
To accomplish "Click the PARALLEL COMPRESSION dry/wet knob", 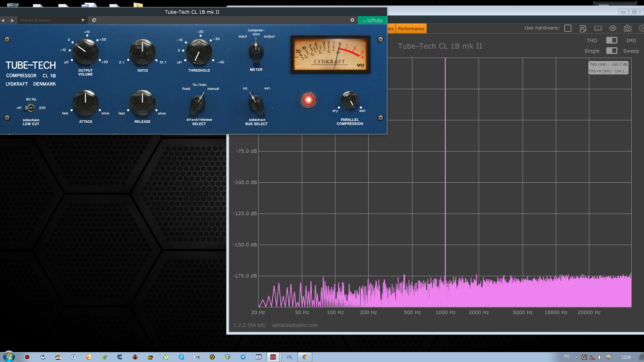I will 349,100.
